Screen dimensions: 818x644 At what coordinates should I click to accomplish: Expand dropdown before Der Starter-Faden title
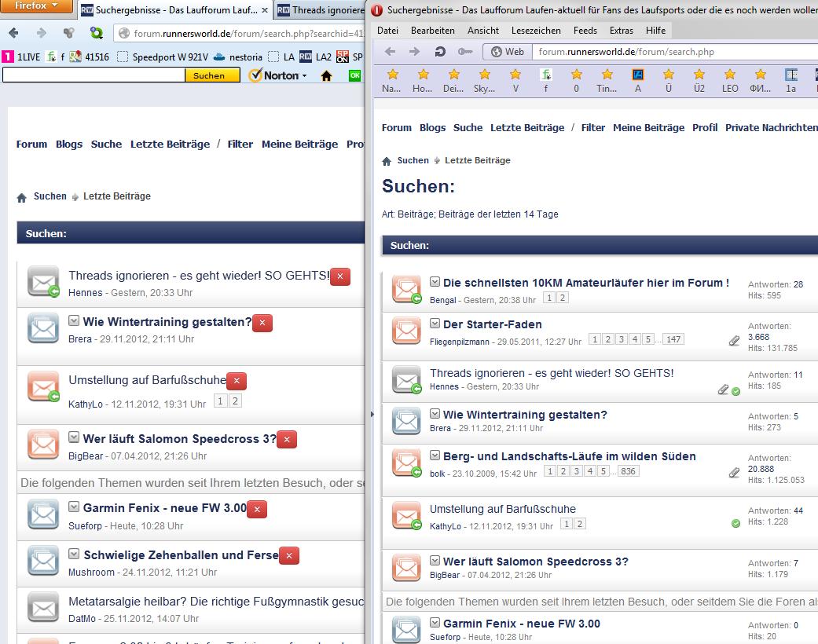click(x=435, y=324)
